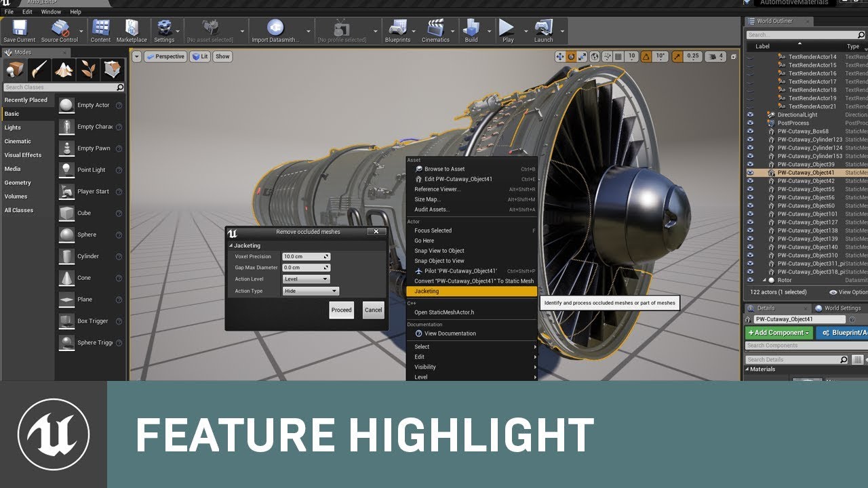Open the viewport options dropdown arrow
Image resolution: width=868 pixels, height=488 pixels.
[136, 57]
